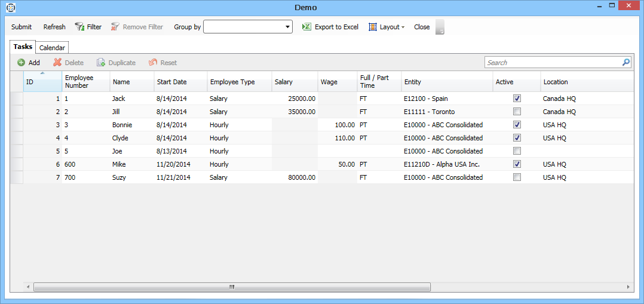Click the Refresh button
The height and width of the screenshot is (304, 644).
click(x=54, y=27)
